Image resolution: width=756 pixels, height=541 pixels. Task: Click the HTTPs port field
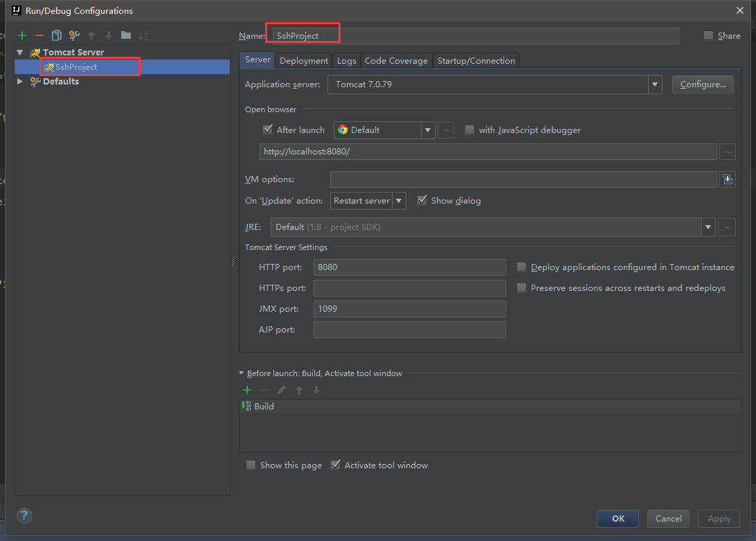[x=409, y=288]
